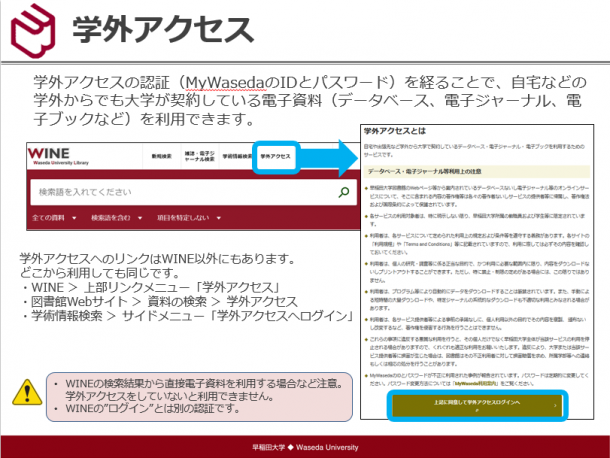Image resolution: width=610 pixels, height=458 pixels.
Task: Click the WINE Waseda University Library logo
Action: pos(58,156)
